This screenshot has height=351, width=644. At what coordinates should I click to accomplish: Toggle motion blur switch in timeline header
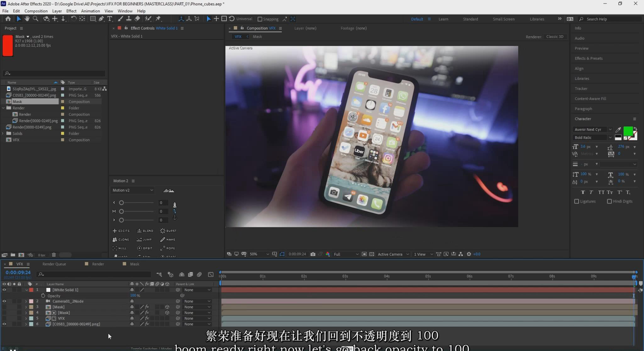[x=199, y=275]
